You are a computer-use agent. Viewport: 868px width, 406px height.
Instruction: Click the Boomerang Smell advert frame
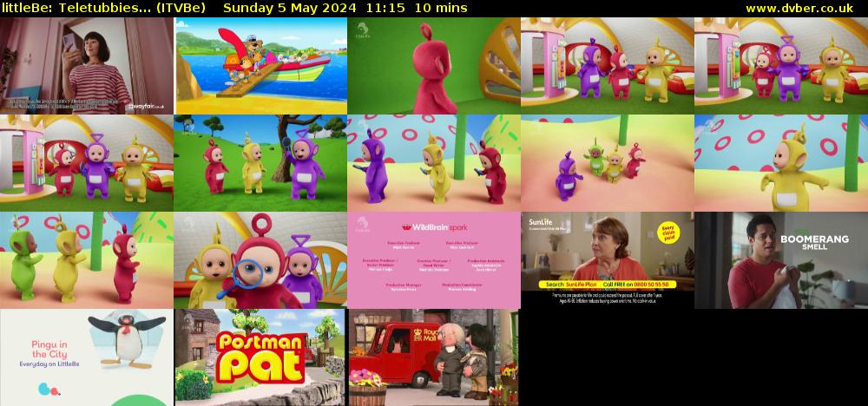(781, 260)
